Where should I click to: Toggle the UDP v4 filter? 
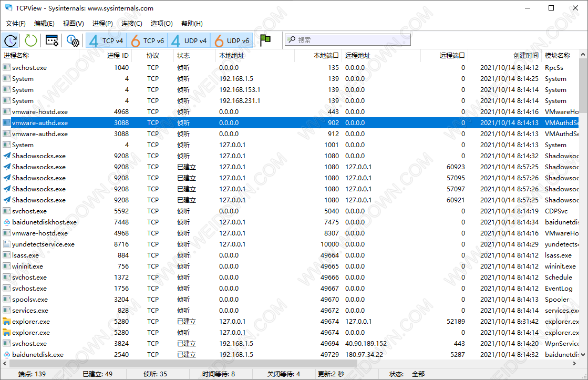(190, 40)
